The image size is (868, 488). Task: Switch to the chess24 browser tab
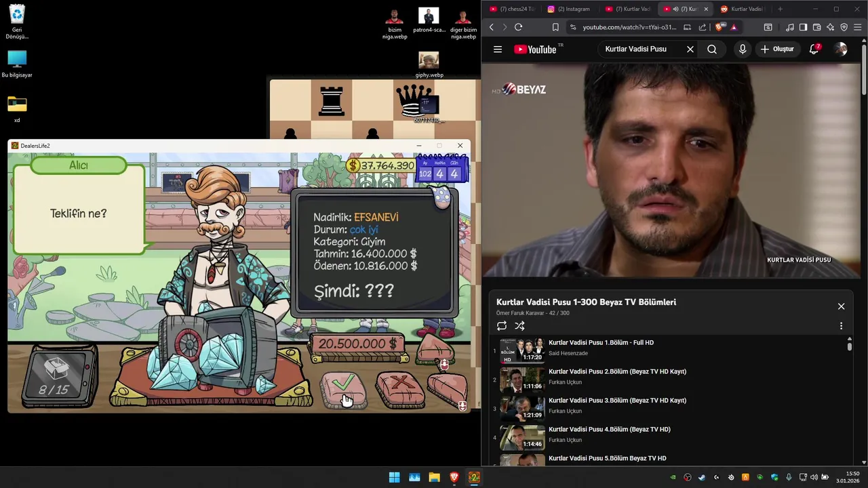click(512, 9)
